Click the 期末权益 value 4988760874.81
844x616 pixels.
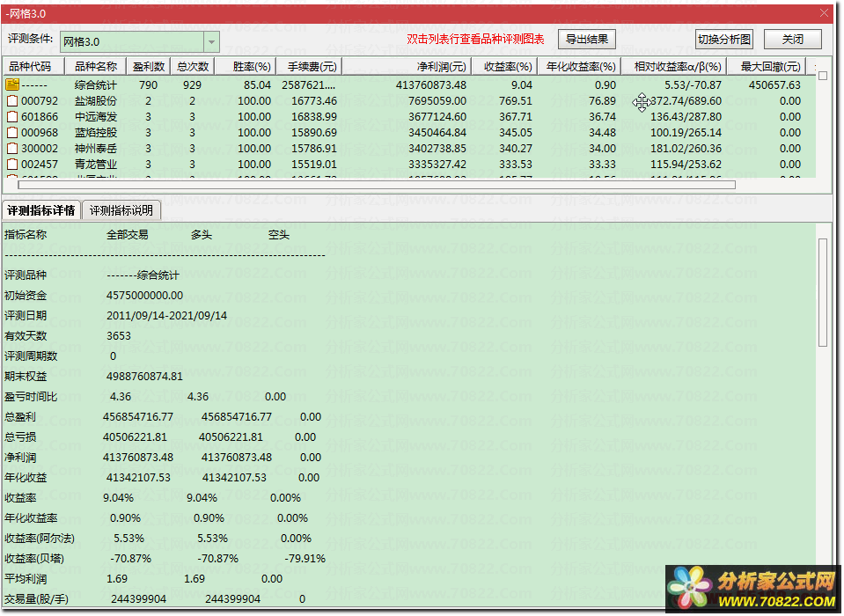[145, 377]
